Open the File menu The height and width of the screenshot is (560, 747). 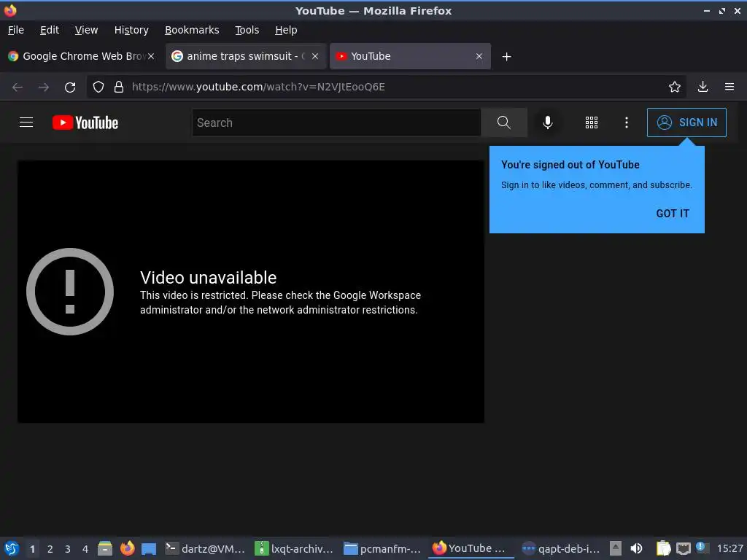(16, 30)
